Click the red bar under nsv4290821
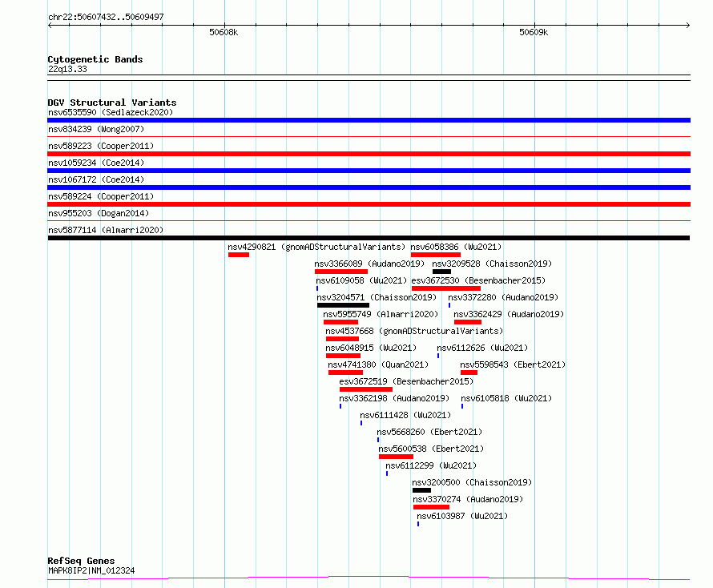This screenshot has height=588, width=713. 239,255
